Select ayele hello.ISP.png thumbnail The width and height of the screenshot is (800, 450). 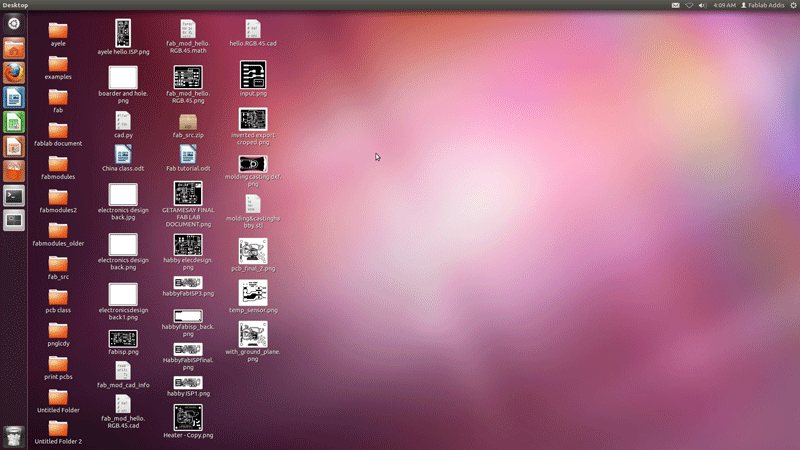point(123,33)
